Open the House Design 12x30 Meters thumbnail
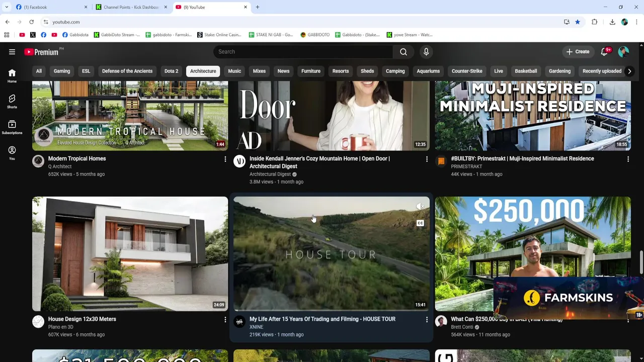The width and height of the screenshot is (644, 362). pos(130,254)
